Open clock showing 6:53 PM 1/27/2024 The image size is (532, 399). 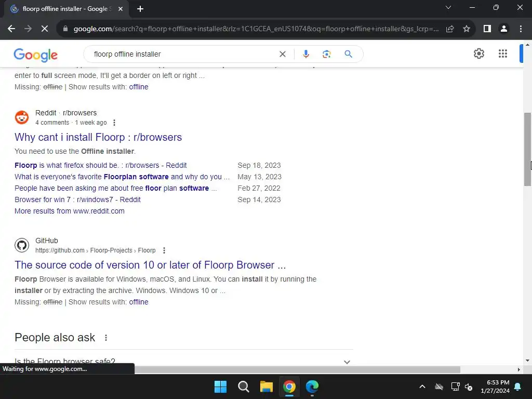click(495, 387)
